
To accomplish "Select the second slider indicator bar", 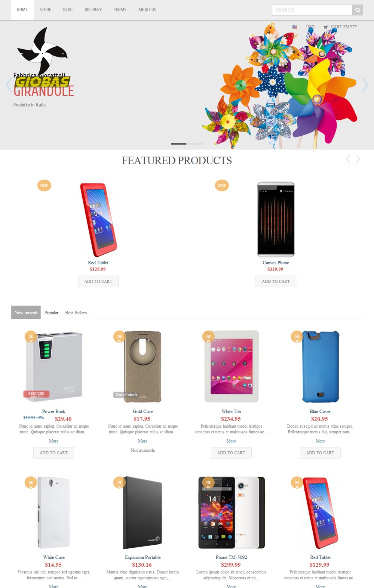I will 195,144.
